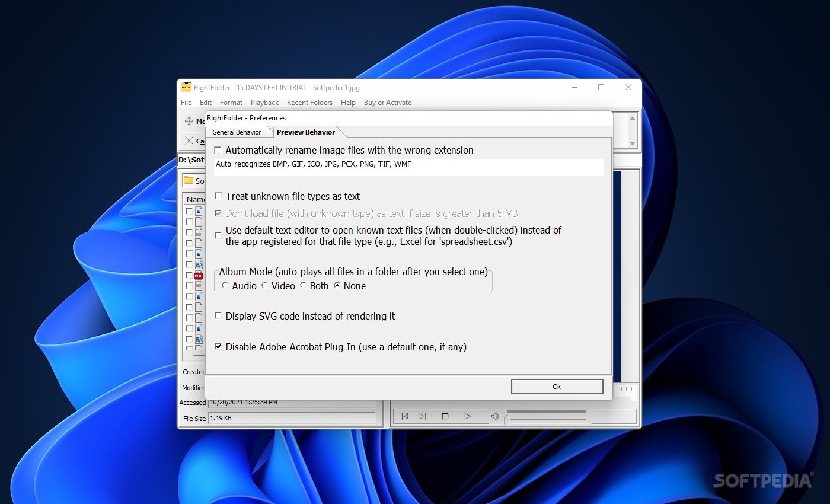The width and height of the screenshot is (830, 504).
Task: Open the Playback menu
Action: pyautogui.click(x=264, y=103)
